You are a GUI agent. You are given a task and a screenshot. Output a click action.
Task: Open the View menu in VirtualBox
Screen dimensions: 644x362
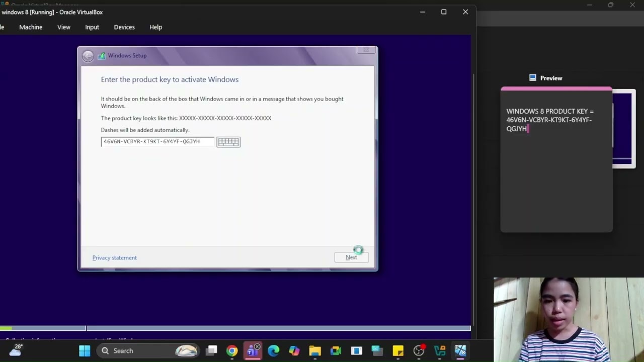(64, 27)
